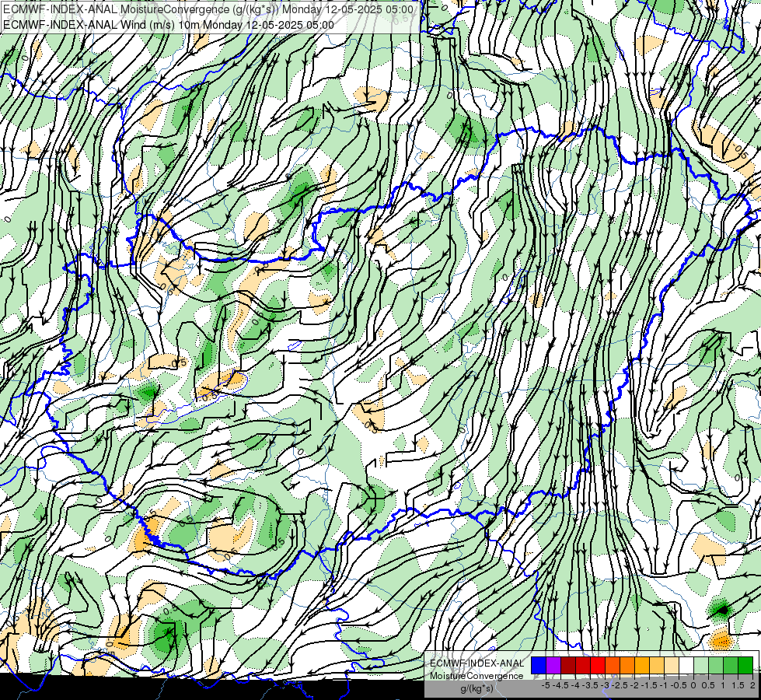Select the red-orange legend swatch (-3 to -2.5)
The width and height of the screenshot is (761, 700).
pyautogui.click(x=613, y=665)
